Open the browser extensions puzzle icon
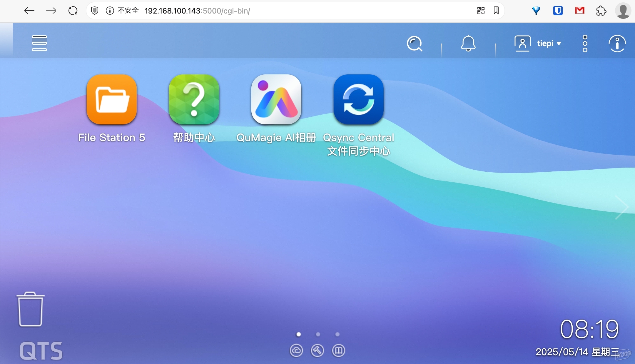 (x=601, y=11)
